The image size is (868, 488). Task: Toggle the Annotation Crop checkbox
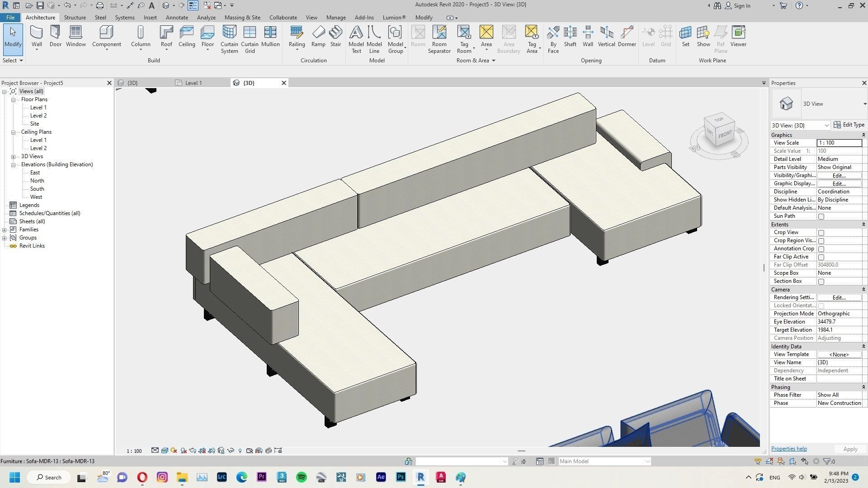821,249
